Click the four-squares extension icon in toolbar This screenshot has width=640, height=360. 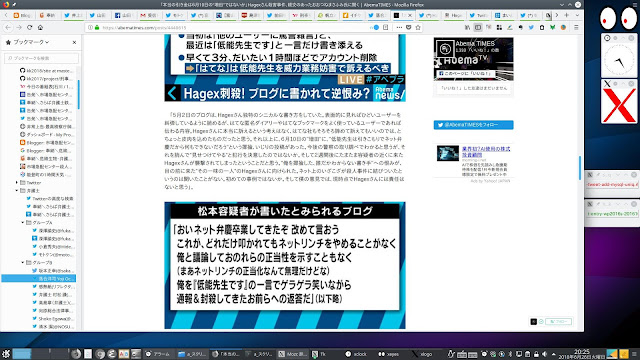tap(499, 27)
